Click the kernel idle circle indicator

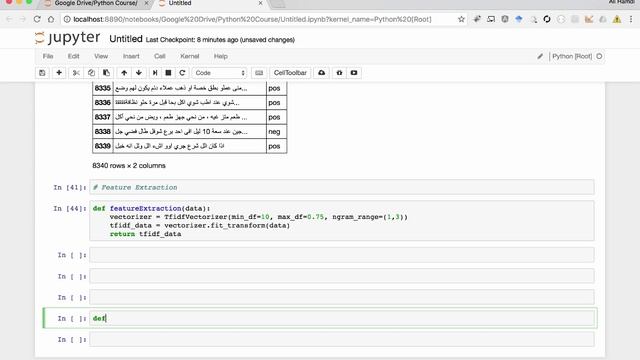599,56
